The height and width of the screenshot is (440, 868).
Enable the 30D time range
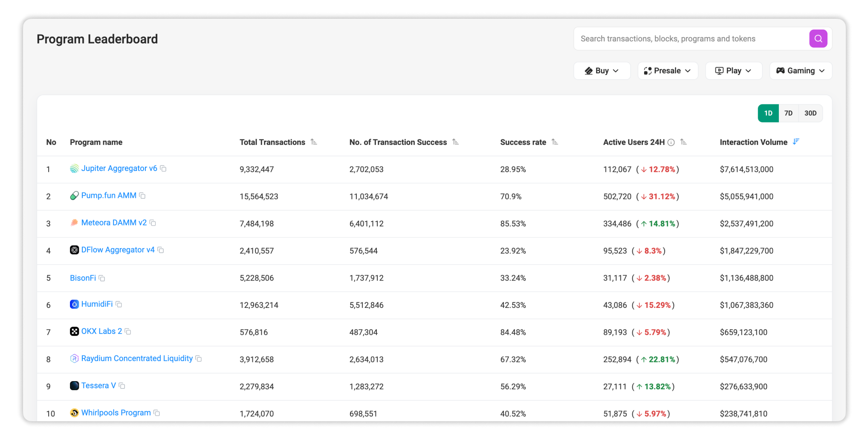coord(810,113)
